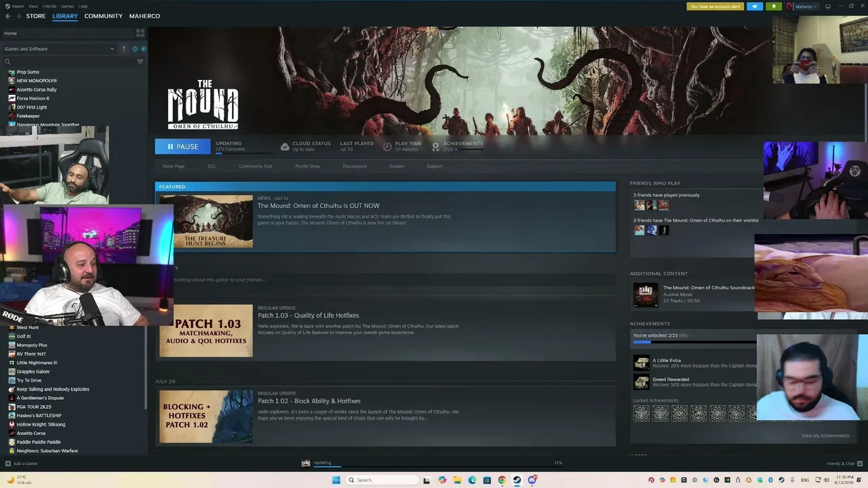Image resolution: width=868 pixels, height=488 pixels.
Task: Open the Steam menu
Action: 18,6
